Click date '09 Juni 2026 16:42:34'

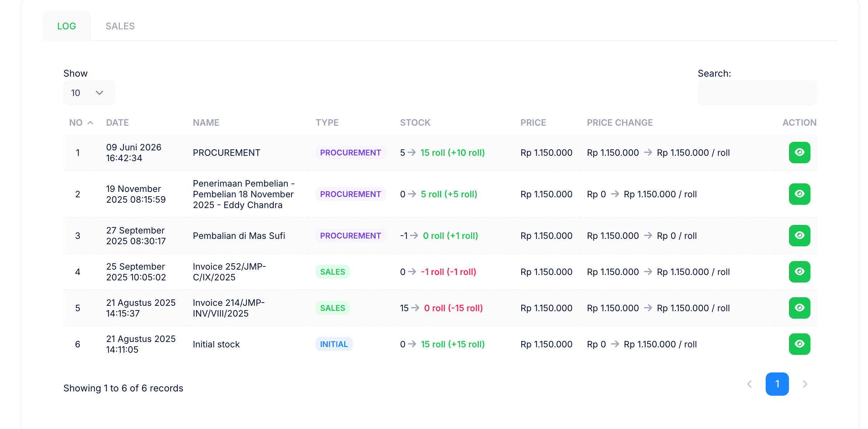(134, 153)
